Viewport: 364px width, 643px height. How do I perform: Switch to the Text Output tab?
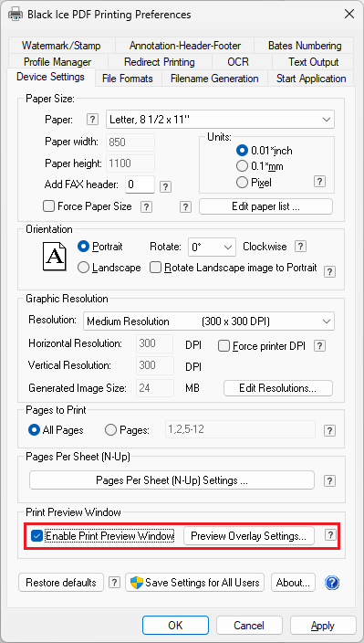click(x=313, y=62)
